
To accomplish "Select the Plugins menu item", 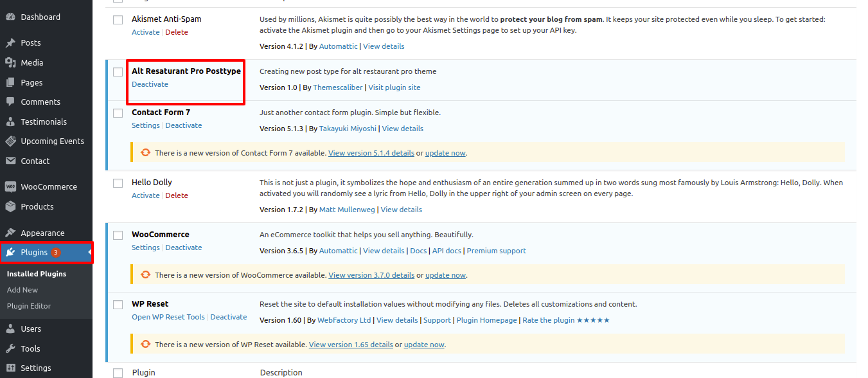I will pyautogui.click(x=46, y=252).
